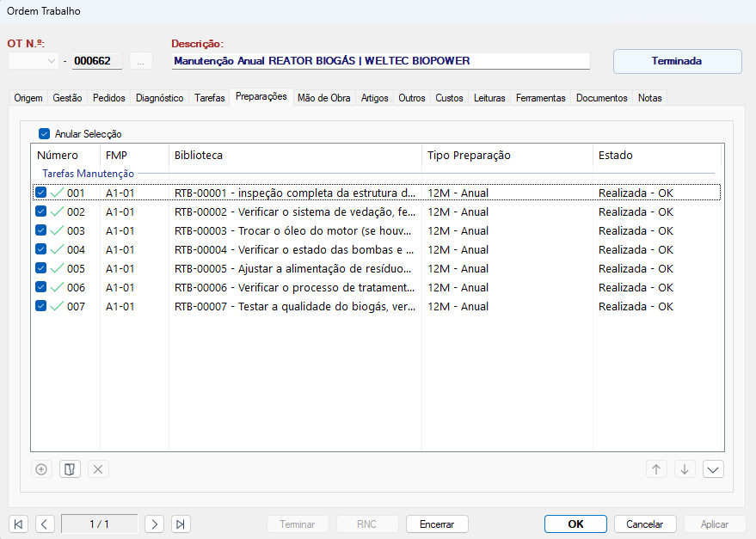This screenshot has width=756, height=539.
Task: Move the selected row up
Action: coord(656,469)
